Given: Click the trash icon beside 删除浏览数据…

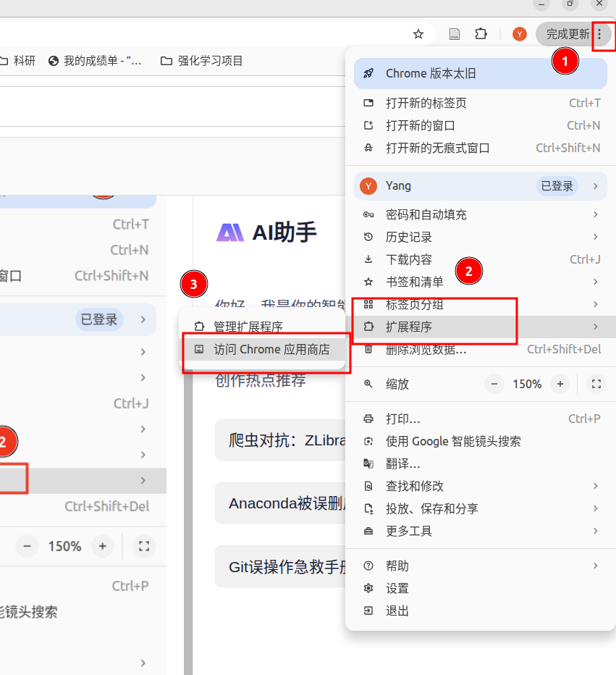Looking at the screenshot, I should [368, 349].
